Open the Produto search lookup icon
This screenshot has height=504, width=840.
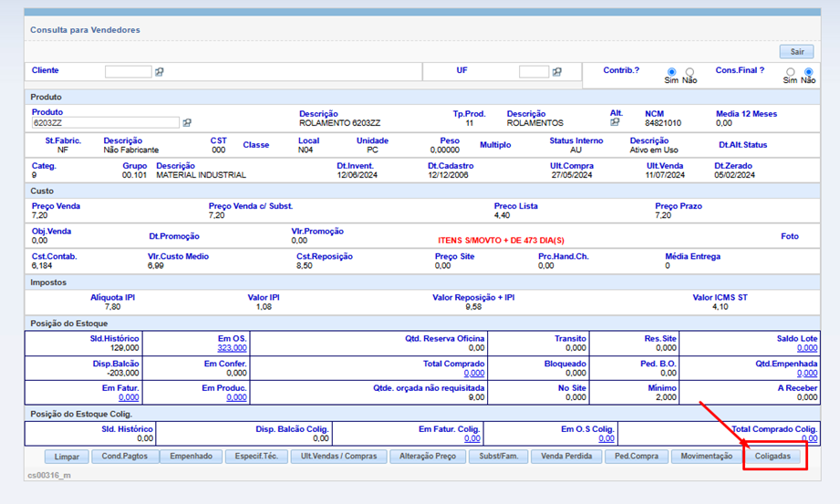pyautogui.click(x=187, y=123)
